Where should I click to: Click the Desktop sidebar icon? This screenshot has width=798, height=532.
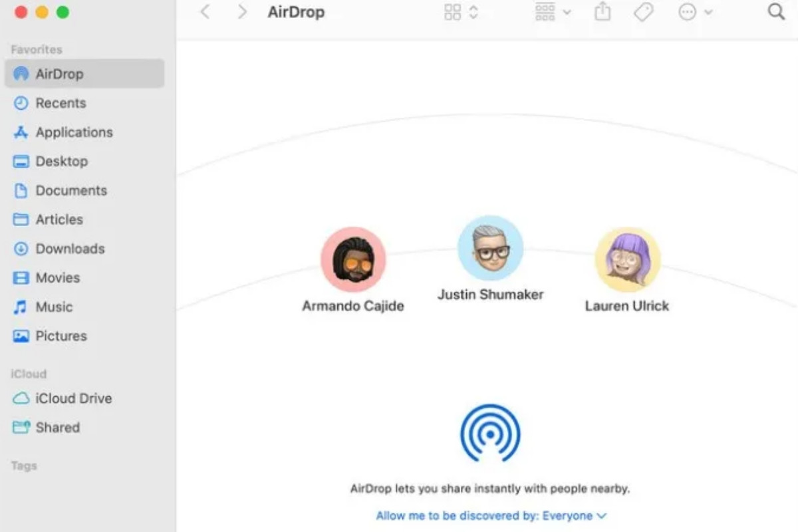tap(21, 162)
